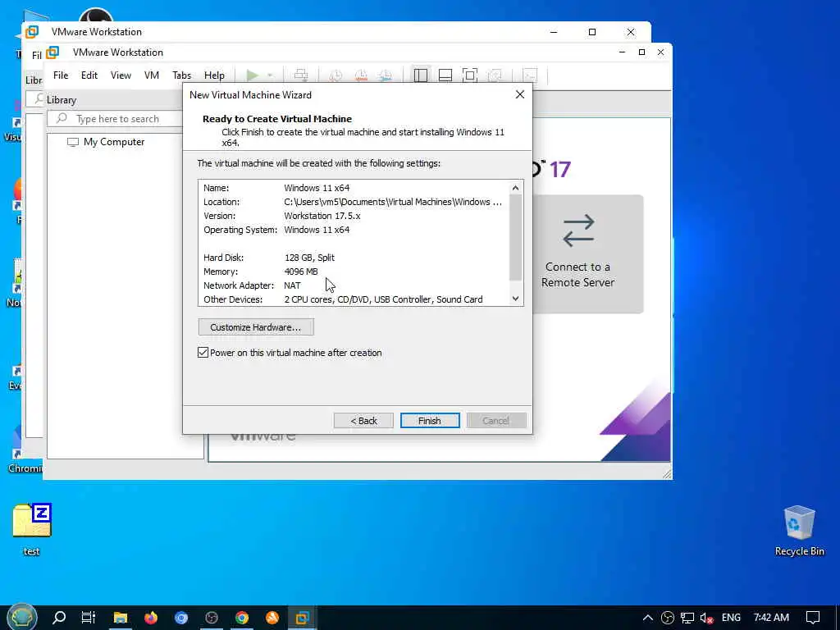840x630 pixels.
Task: Uncheck Power on this virtual machine after creation
Action: (x=203, y=353)
